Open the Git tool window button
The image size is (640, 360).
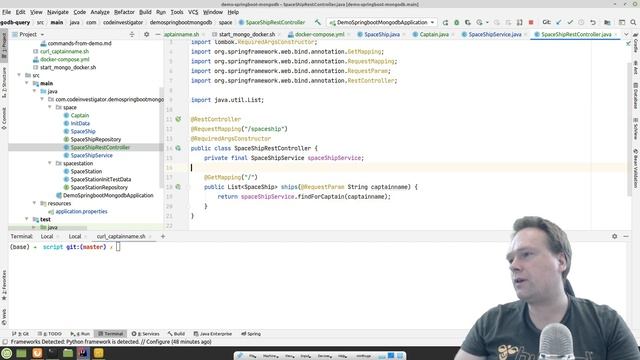[20, 334]
